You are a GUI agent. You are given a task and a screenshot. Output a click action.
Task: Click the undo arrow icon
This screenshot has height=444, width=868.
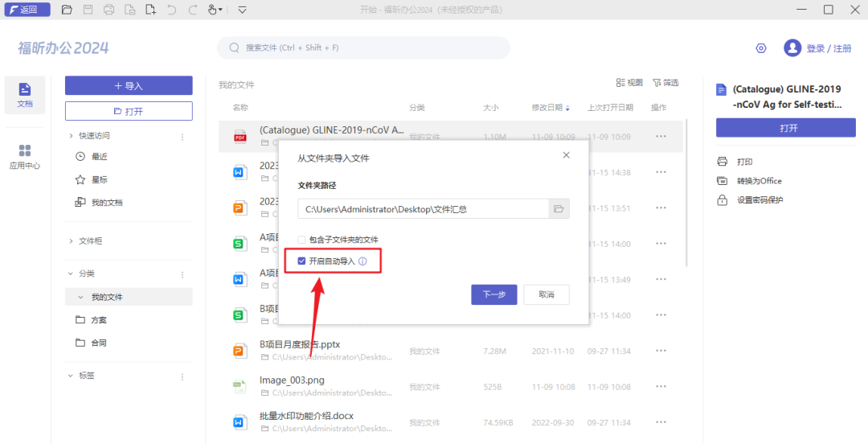pos(172,10)
